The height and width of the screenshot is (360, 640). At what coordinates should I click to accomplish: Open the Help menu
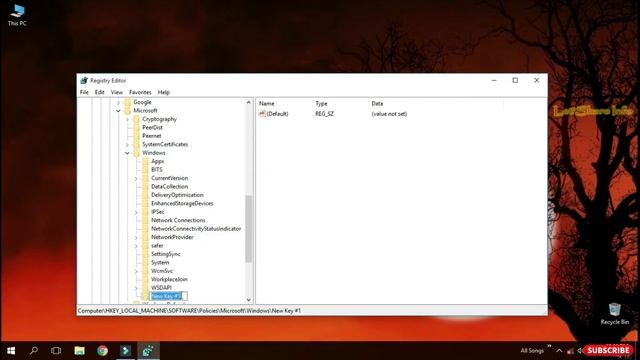[x=164, y=92]
